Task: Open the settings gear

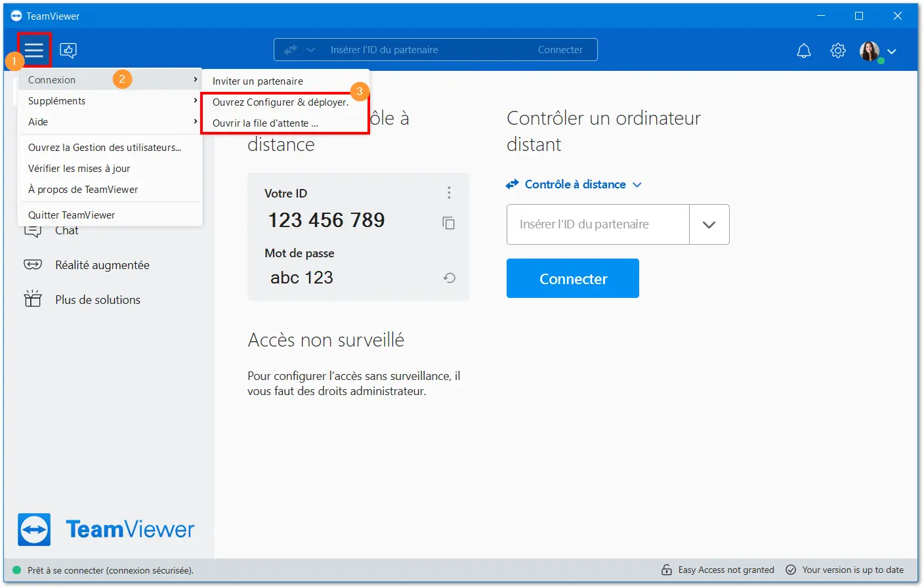Action: [838, 51]
